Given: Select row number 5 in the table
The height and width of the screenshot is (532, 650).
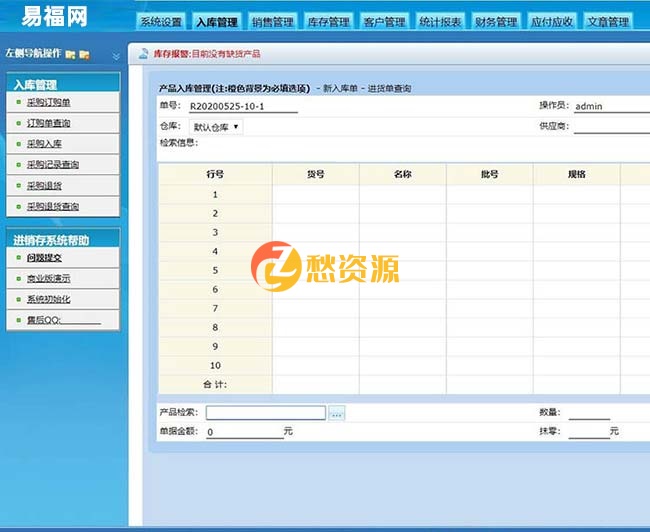Looking at the screenshot, I should pos(215,270).
